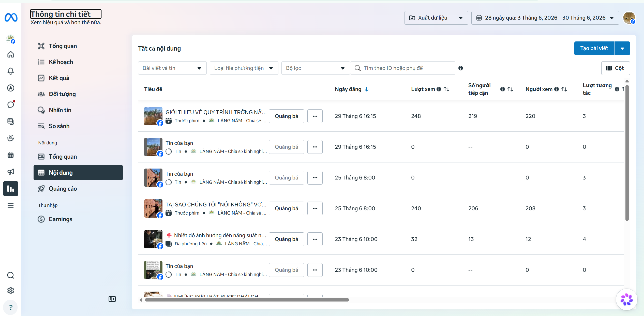The image size is (644, 316).
Task: Toggle sort on Người xem column
Action: coord(564,89)
